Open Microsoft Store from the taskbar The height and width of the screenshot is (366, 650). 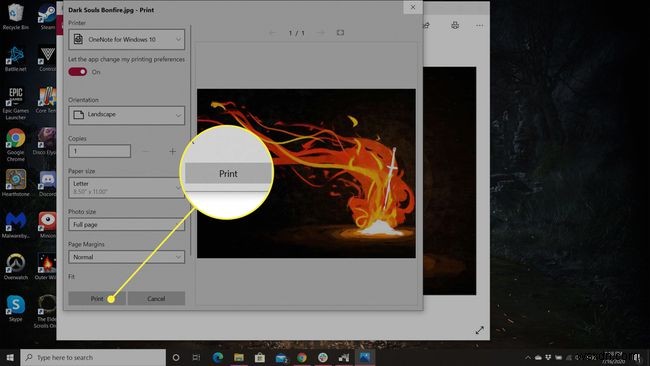click(x=260, y=357)
